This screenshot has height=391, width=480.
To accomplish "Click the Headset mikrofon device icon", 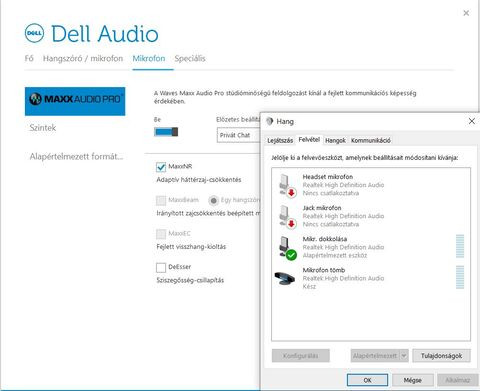I will coord(288,185).
